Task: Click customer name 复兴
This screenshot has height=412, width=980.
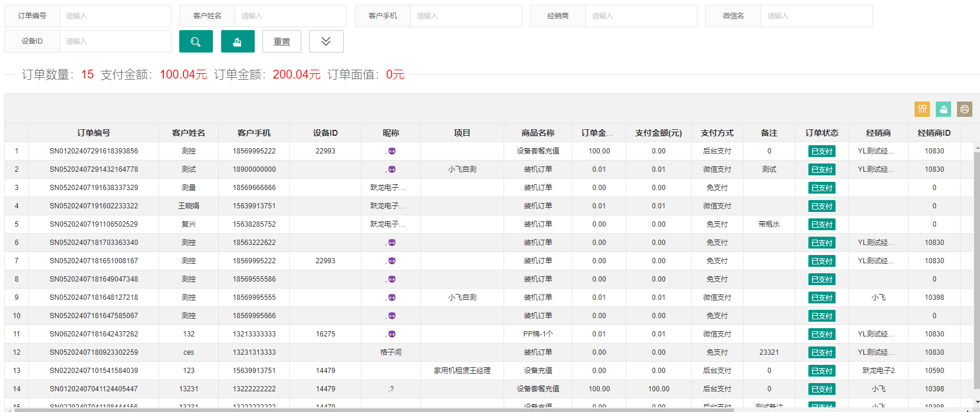Action: (x=189, y=224)
